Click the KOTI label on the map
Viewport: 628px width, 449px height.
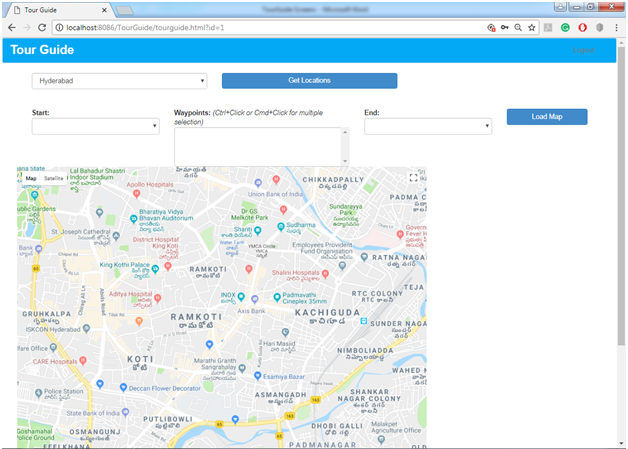[140, 359]
